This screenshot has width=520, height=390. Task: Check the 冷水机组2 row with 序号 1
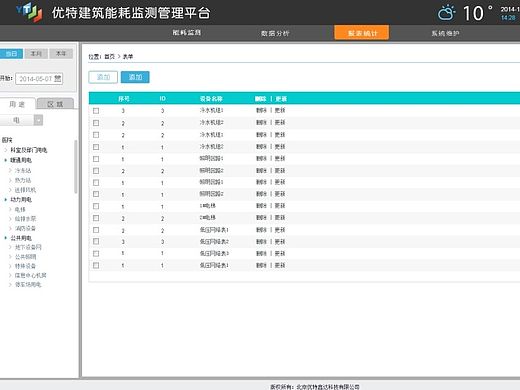point(96,147)
